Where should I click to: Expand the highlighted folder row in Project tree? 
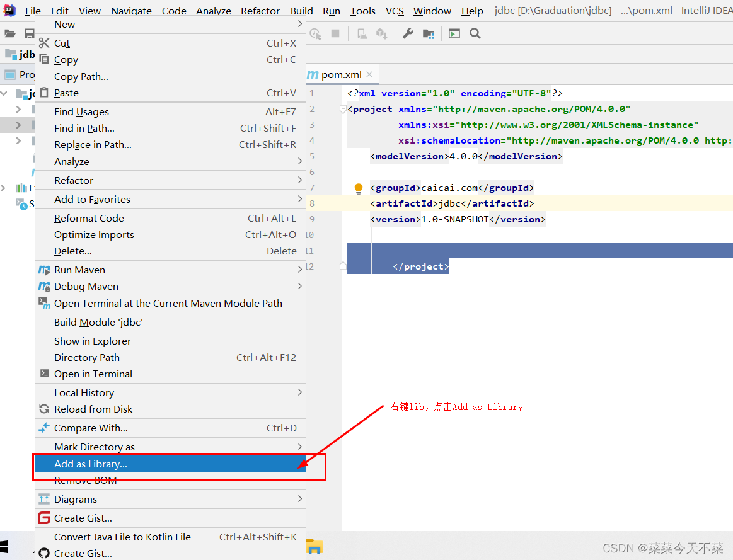[x=19, y=125]
